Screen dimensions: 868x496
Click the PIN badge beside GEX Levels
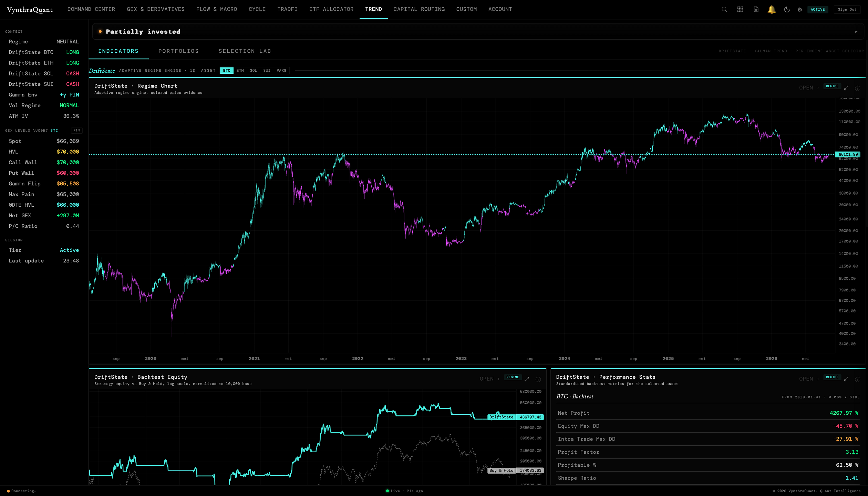77,131
